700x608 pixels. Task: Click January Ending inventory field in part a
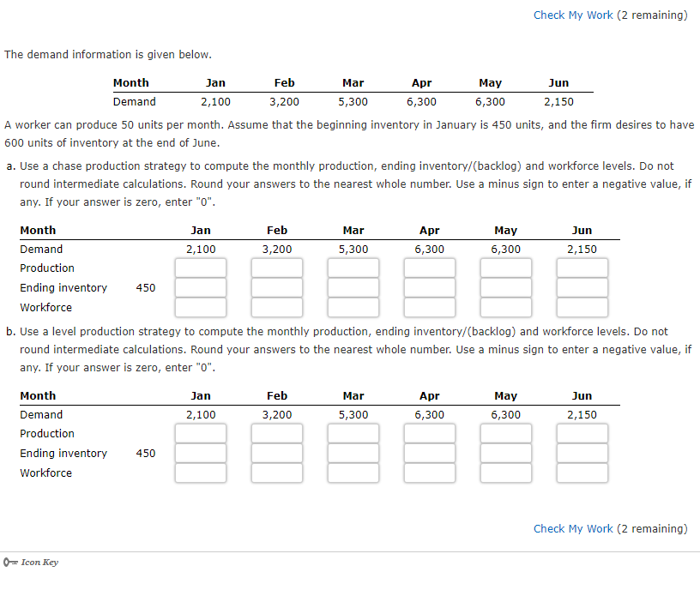[200, 287]
